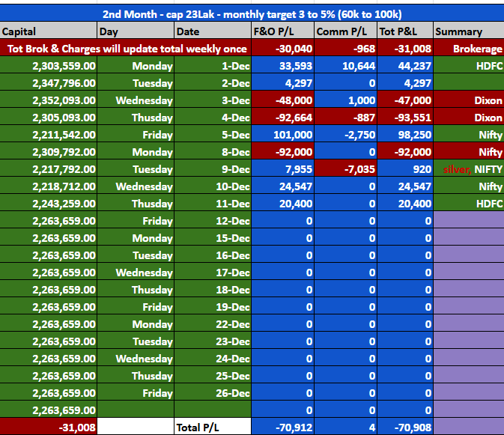Select Tot P&L value -47,000
Image resolution: width=504 pixels, height=435 pixels.
tap(405, 100)
